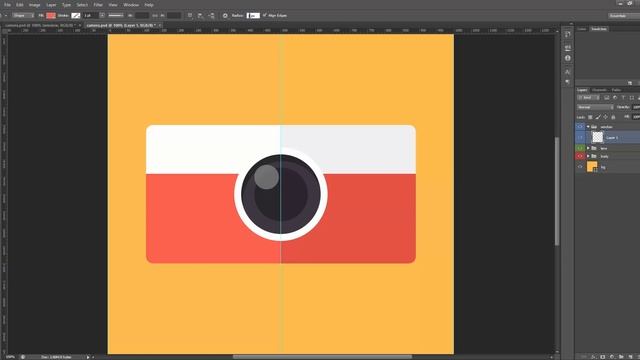Click the shape Height input field
Viewport: 640px width, 360px height.
click(x=174, y=16)
